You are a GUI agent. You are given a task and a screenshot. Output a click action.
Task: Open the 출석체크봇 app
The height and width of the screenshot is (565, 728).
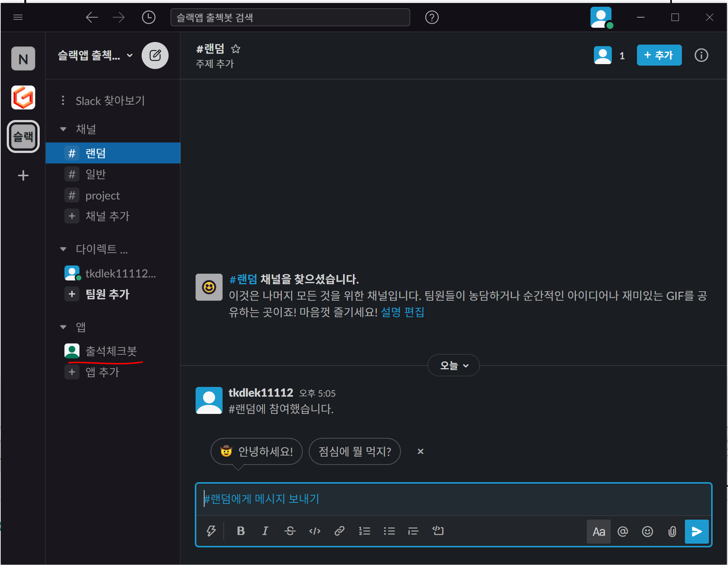click(x=111, y=351)
